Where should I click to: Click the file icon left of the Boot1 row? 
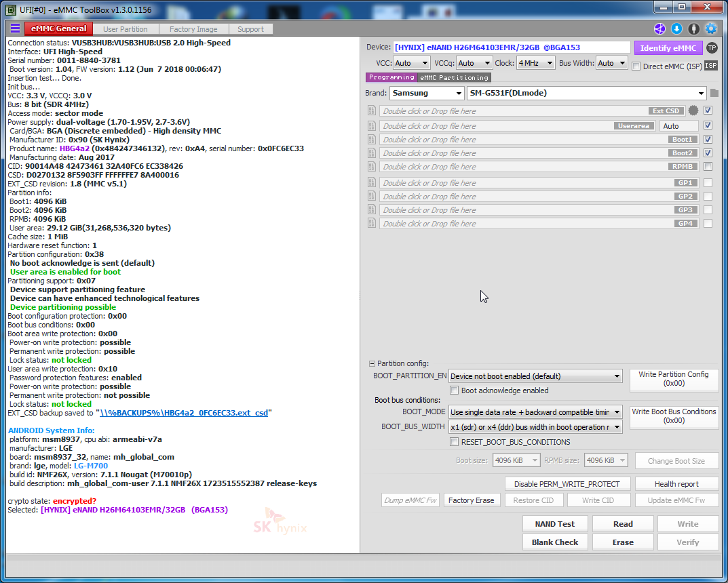click(371, 139)
